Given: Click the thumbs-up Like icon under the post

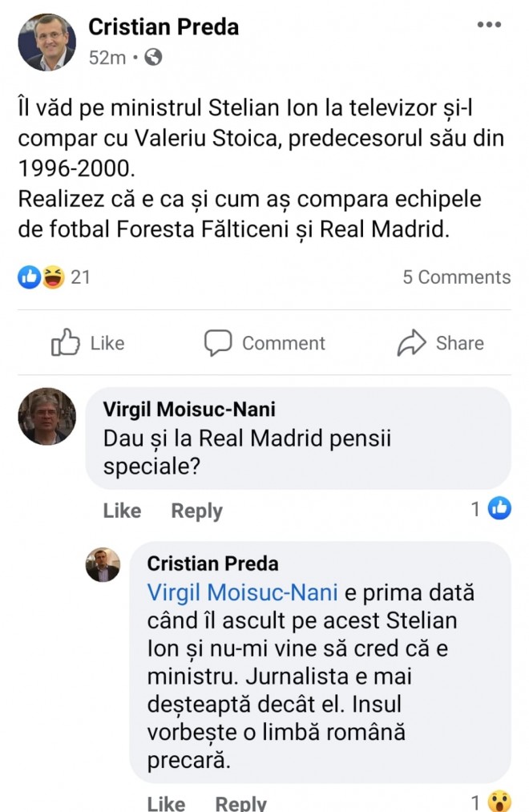Looking at the screenshot, I should tap(65, 343).
